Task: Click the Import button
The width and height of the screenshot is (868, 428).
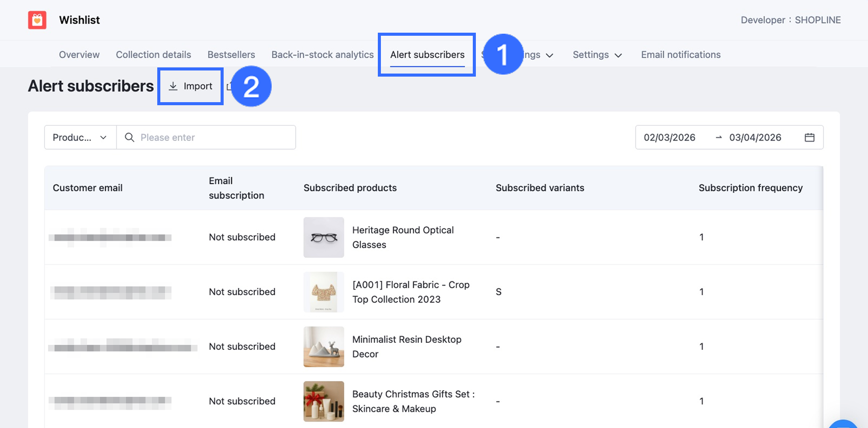Action: (191, 86)
